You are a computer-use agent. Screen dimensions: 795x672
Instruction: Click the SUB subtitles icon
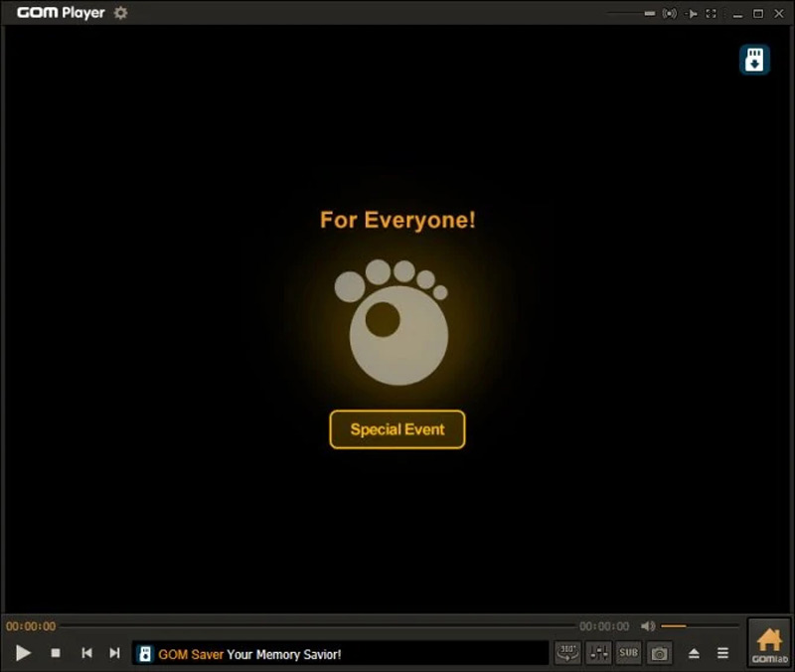point(628,653)
